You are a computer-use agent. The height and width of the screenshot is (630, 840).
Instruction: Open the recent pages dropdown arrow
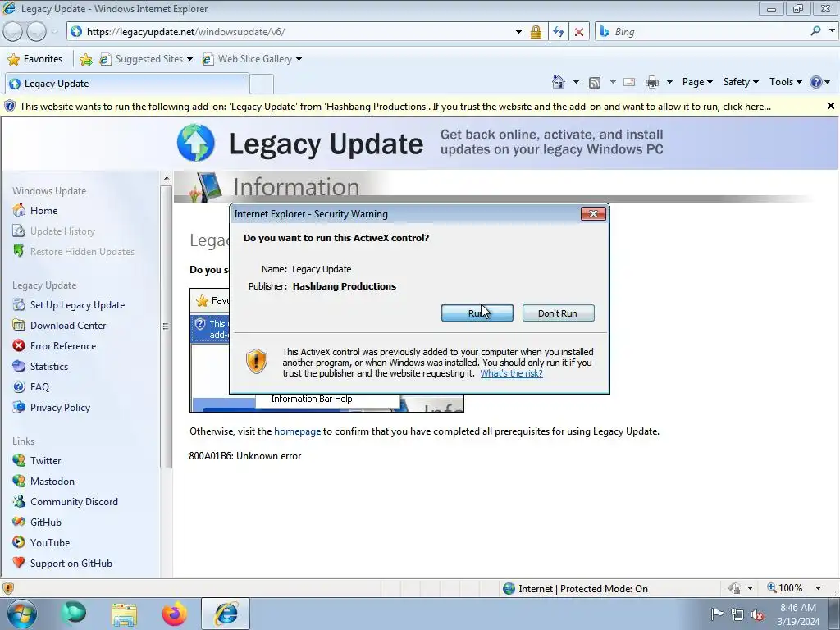[55, 32]
